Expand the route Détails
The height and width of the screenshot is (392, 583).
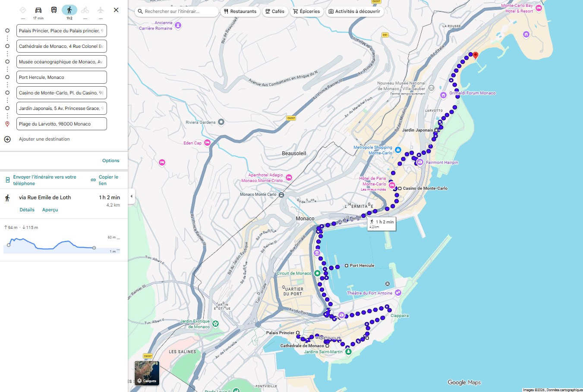(x=27, y=210)
